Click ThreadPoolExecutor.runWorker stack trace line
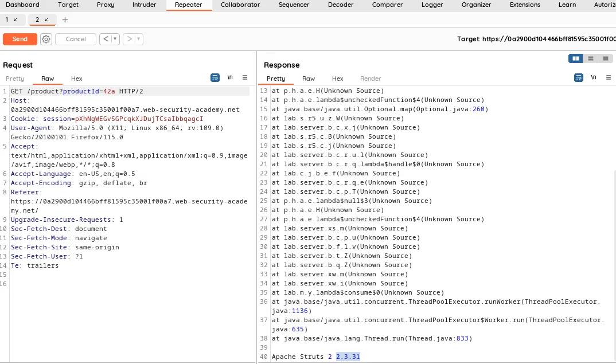 tap(436, 306)
